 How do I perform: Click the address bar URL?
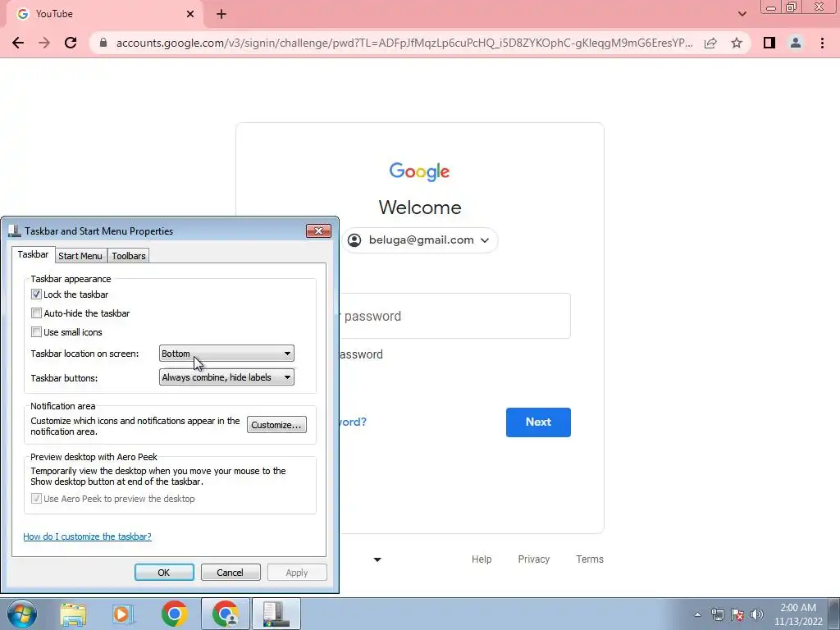[x=404, y=43]
